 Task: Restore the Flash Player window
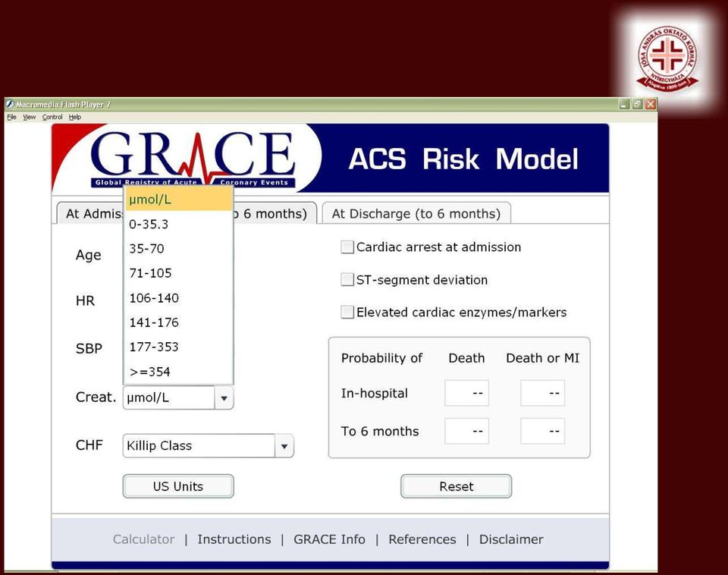[x=638, y=105]
